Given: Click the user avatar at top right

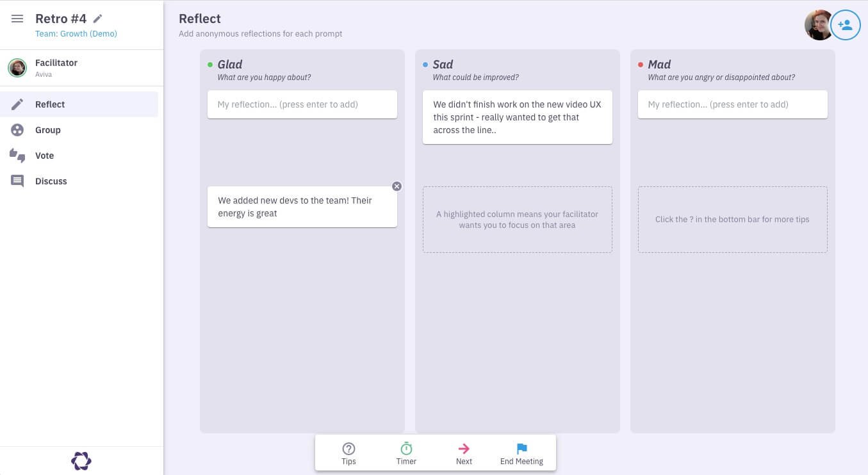Looking at the screenshot, I should point(818,26).
